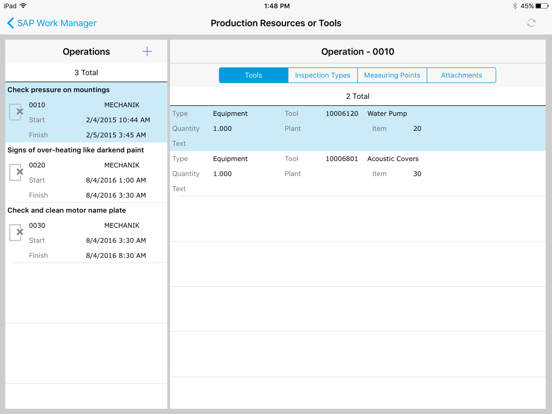The image size is (552, 414).
Task: Click document icon for operation 0010
Action: pyautogui.click(x=16, y=112)
